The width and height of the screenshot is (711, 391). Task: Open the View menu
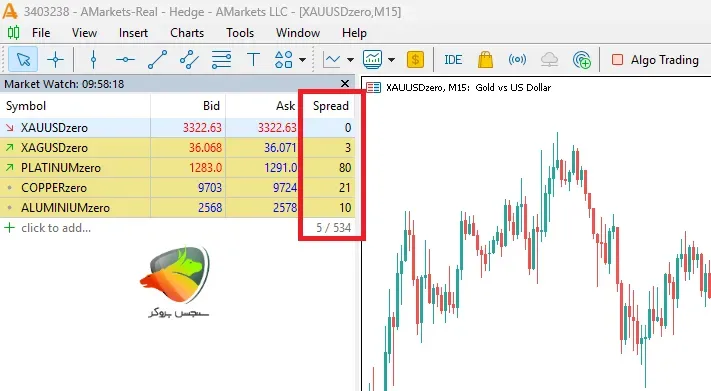(x=84, y=33)
